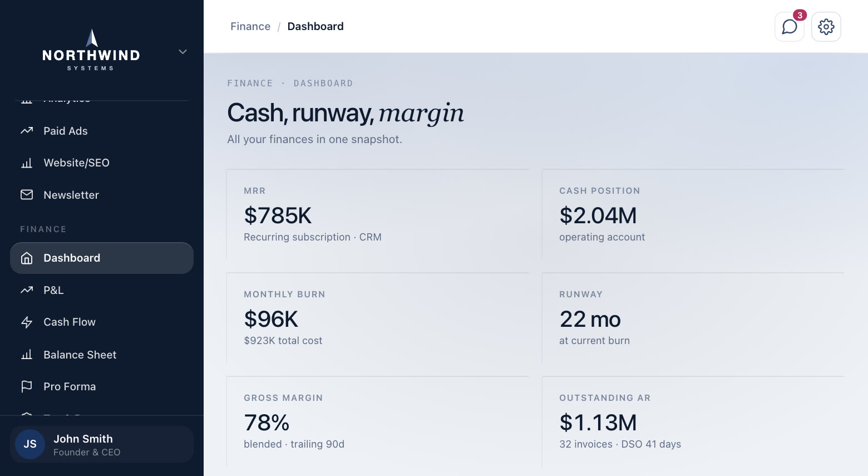The image size is (868, 476).
Task: Click the Northwind Systems logo
Action: click(91, 50)
